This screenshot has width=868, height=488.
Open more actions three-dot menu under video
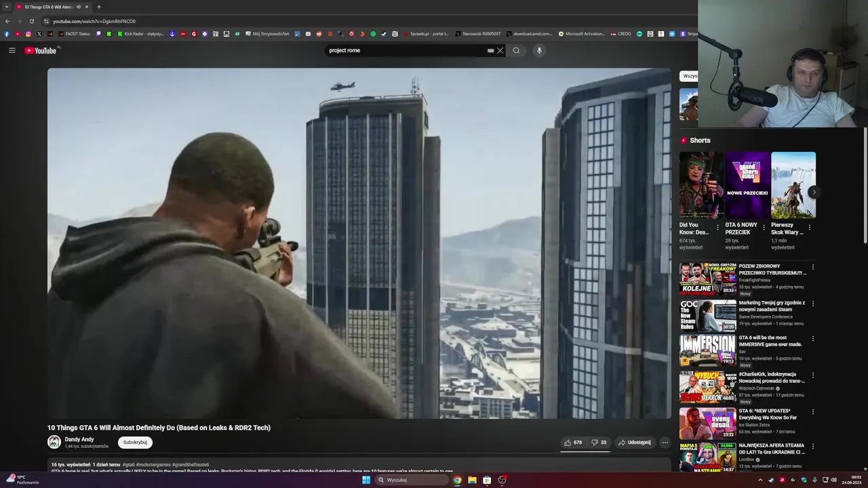point(665,443)
